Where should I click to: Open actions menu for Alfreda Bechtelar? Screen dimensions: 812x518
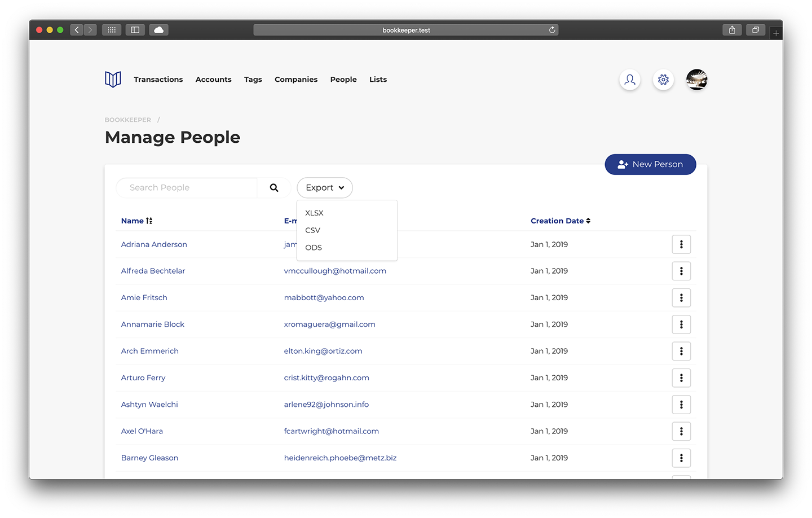(x=681, y=271)
